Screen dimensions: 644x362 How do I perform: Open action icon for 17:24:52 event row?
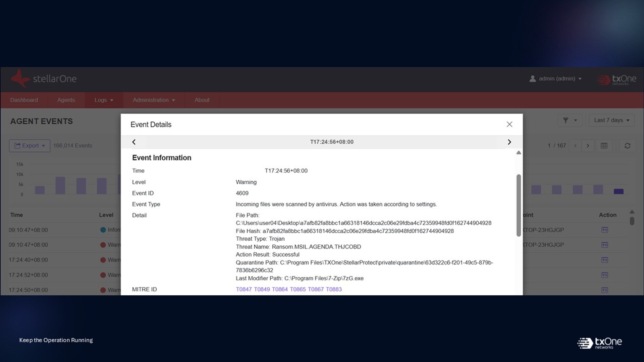(x=605, y=275)
